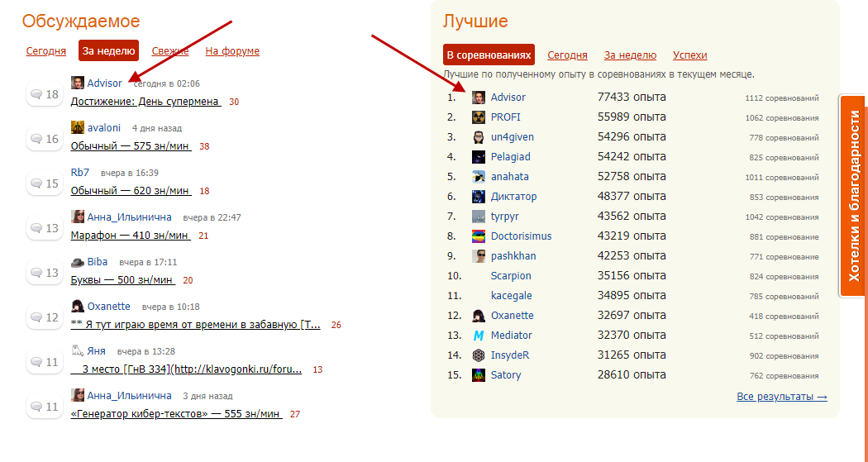
Task: Open post Достижение: День супермена
Action: pos(146,102)
